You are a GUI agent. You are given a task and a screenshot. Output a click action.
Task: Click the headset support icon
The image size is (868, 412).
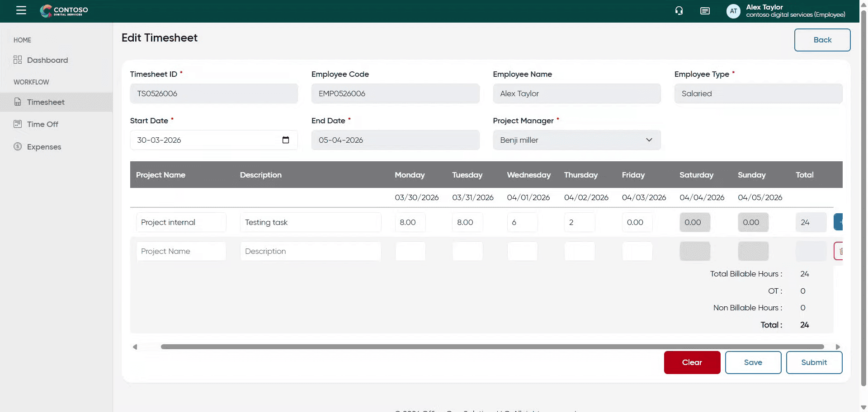[x=679, y=11]
